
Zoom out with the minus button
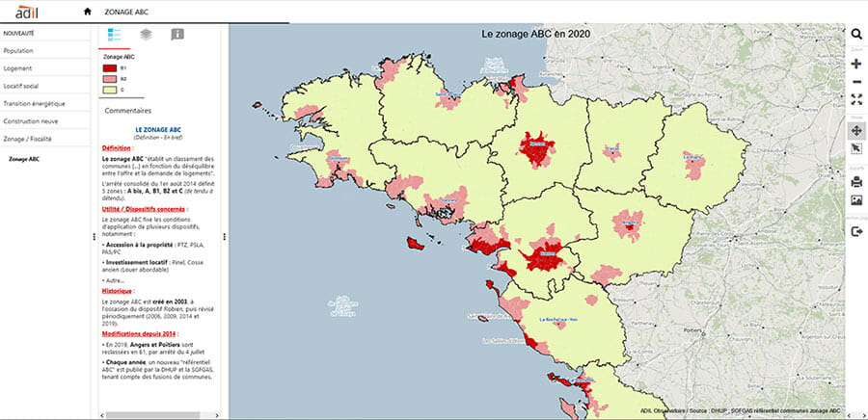click(856, 82)
